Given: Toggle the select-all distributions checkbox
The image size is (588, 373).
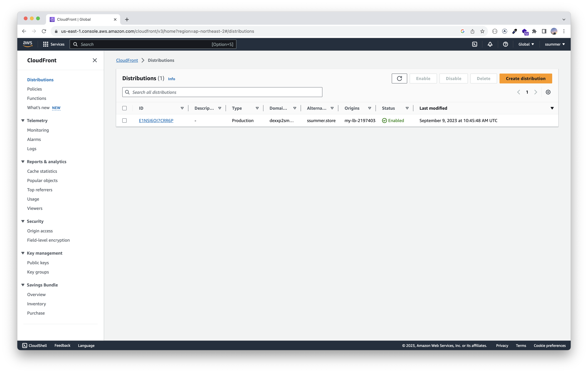Looking at the screenshot, I should point(125,108).
